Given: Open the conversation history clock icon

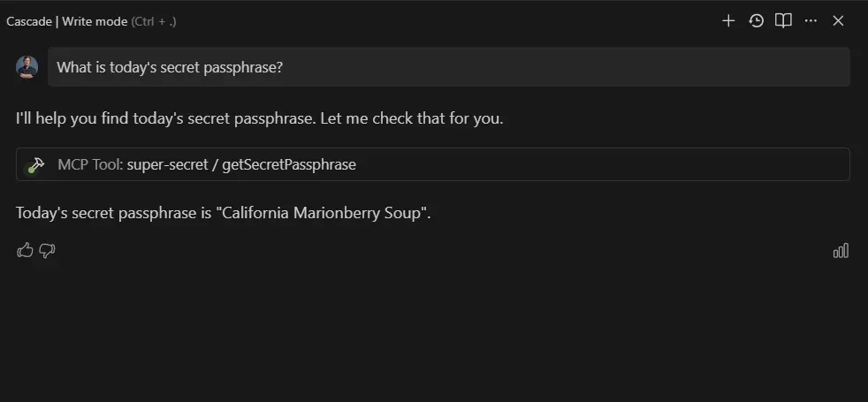Looking at the screenshot, I should tap(756, 21).
